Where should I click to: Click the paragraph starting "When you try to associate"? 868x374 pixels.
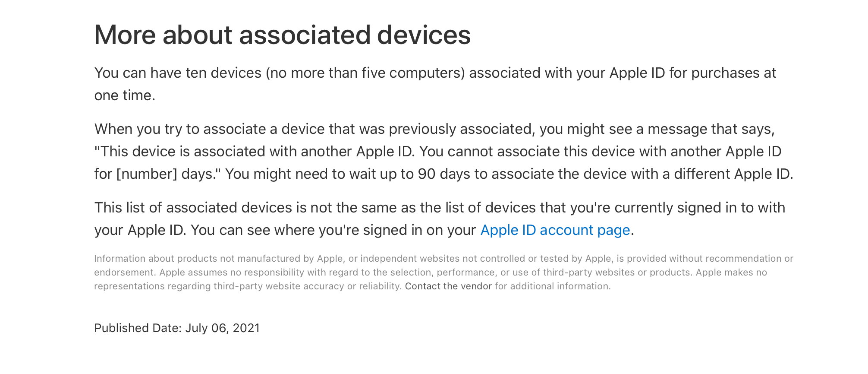point(443,152)
